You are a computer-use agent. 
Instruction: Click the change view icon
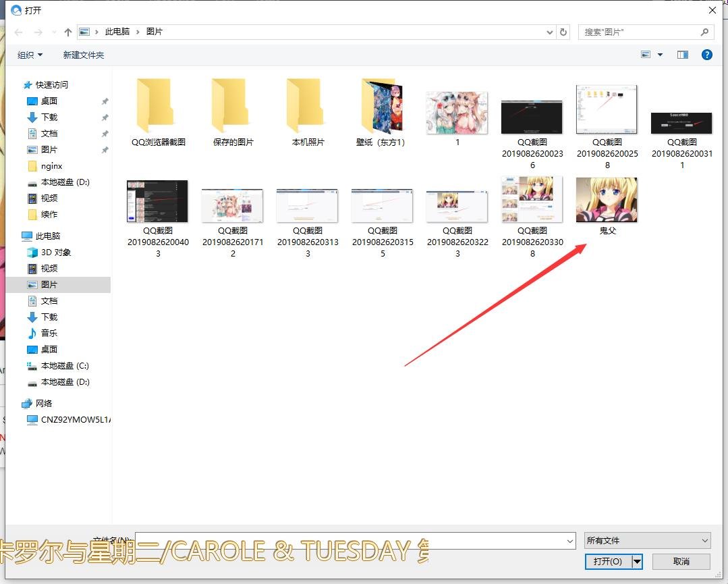coord(646,55)
